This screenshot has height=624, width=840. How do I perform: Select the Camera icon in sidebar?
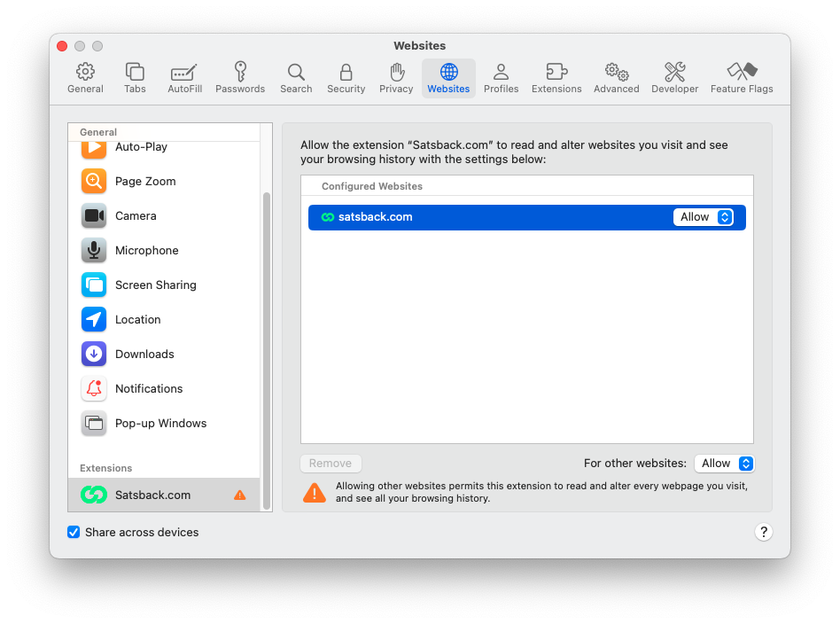click(94, 215)
